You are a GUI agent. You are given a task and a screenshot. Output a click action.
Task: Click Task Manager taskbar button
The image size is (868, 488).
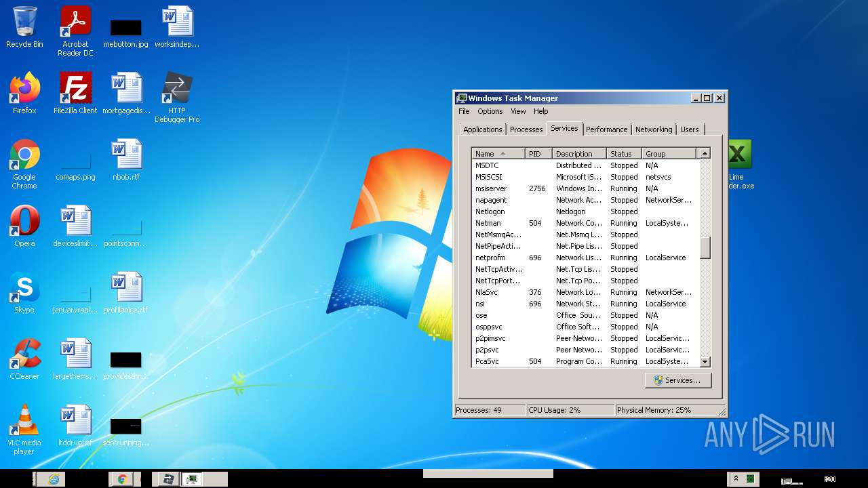coord(192,479)
